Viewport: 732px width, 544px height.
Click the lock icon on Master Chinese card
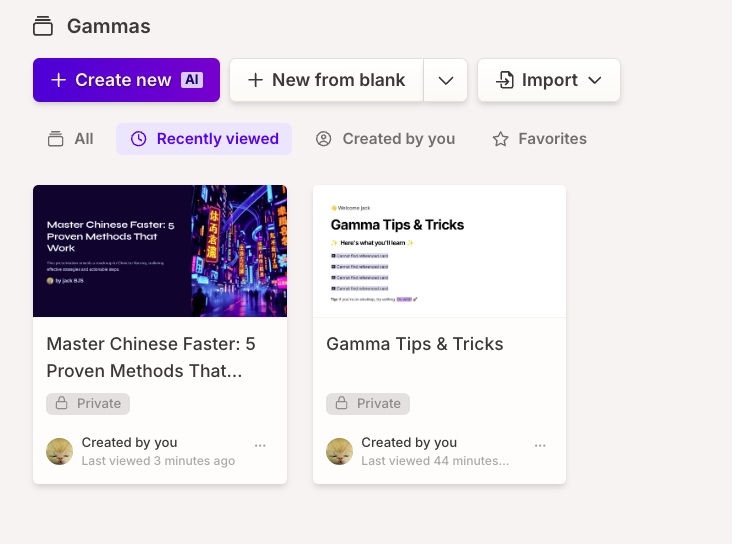click(62, 403)
